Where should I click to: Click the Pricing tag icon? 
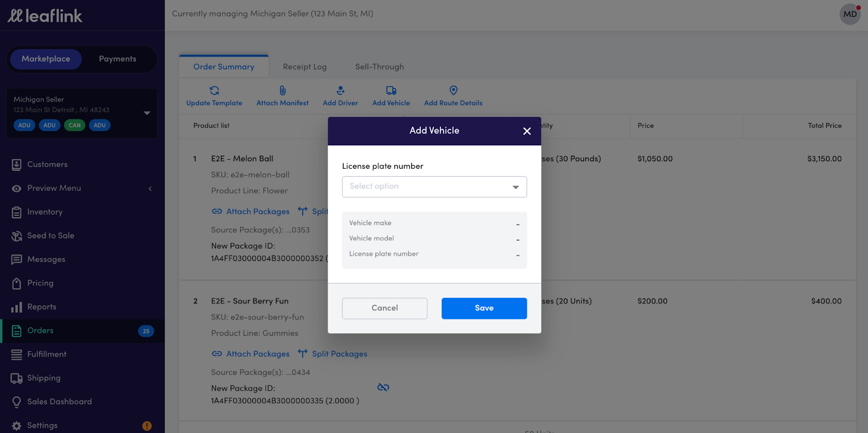[x=17, y=283]
